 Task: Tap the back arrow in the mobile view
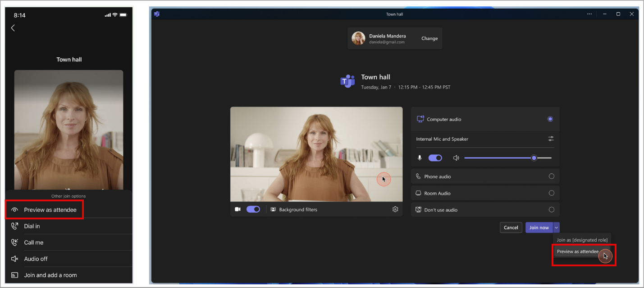click(x=13, y=28)
